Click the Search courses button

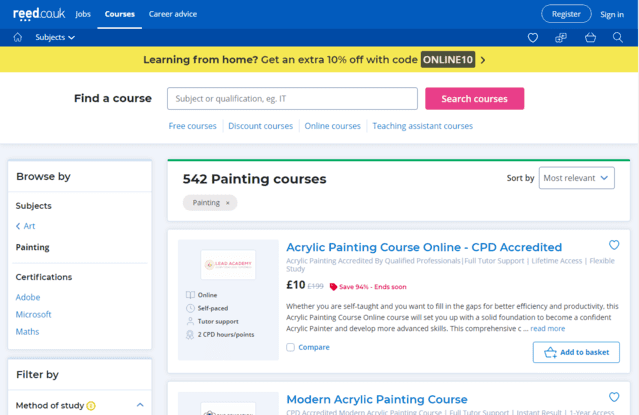tap(474, 99)
